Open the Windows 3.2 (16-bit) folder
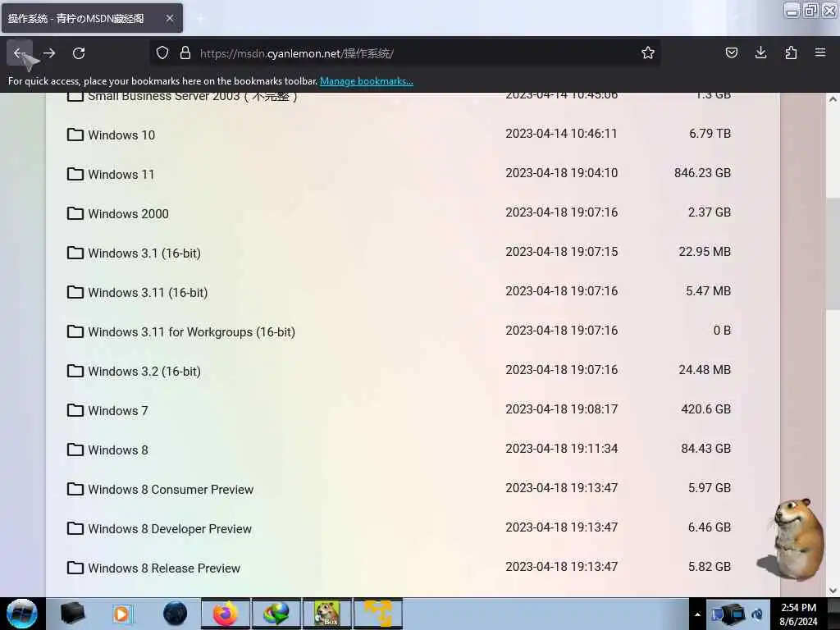The width and height of the screenshot is (840, 630). click(144, 372)
